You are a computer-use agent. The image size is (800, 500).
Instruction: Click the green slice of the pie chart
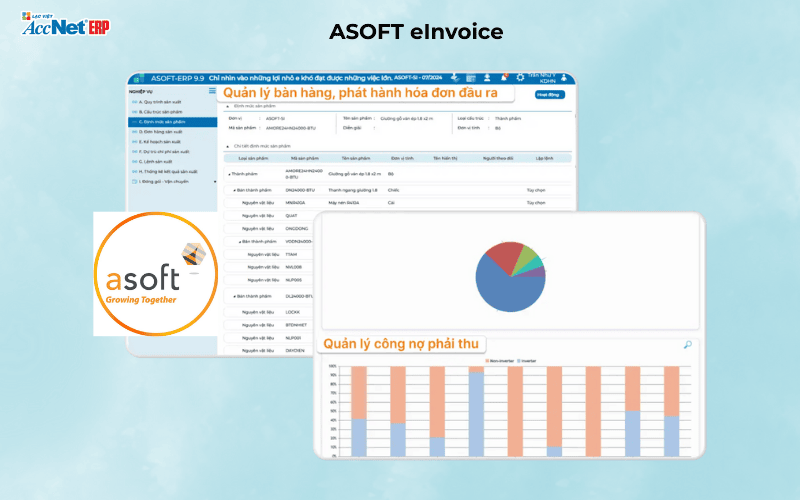(529, 257)
